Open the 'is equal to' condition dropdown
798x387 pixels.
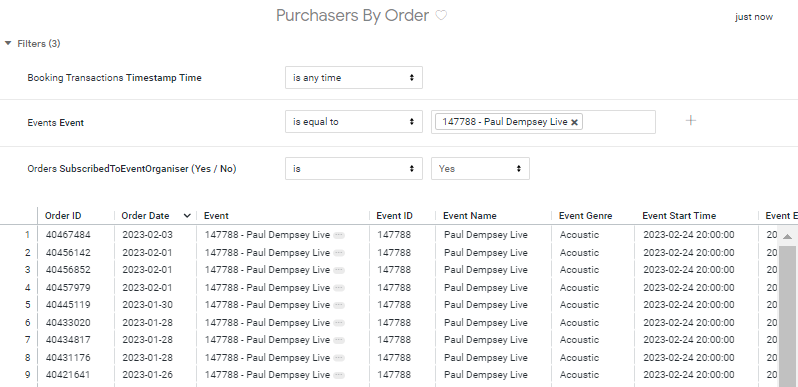354,122
